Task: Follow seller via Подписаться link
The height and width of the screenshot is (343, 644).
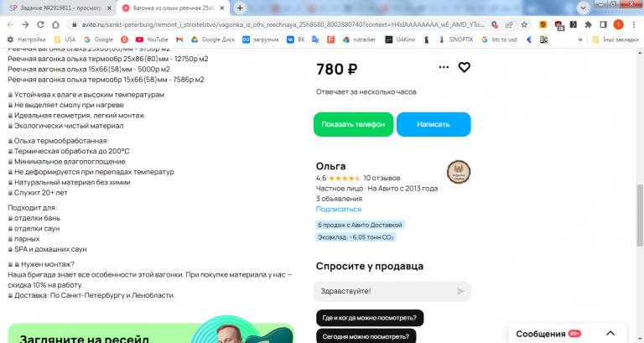Action: point(339,209)
